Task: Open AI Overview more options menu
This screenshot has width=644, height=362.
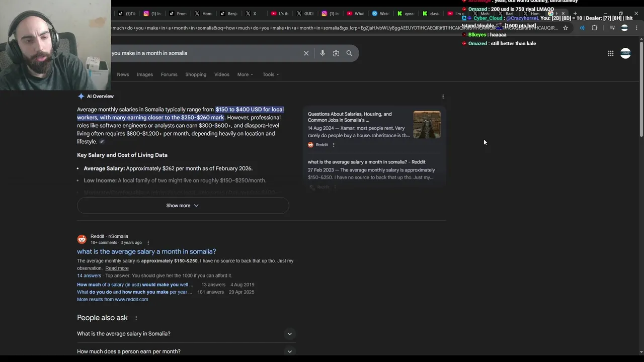Action: pos(443,97)
